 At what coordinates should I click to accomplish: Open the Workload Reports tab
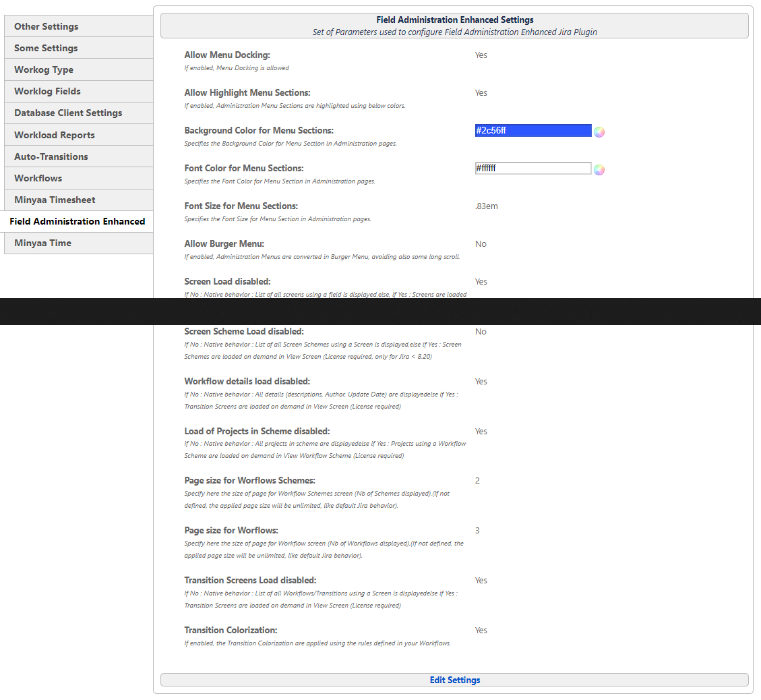[79, 135]
